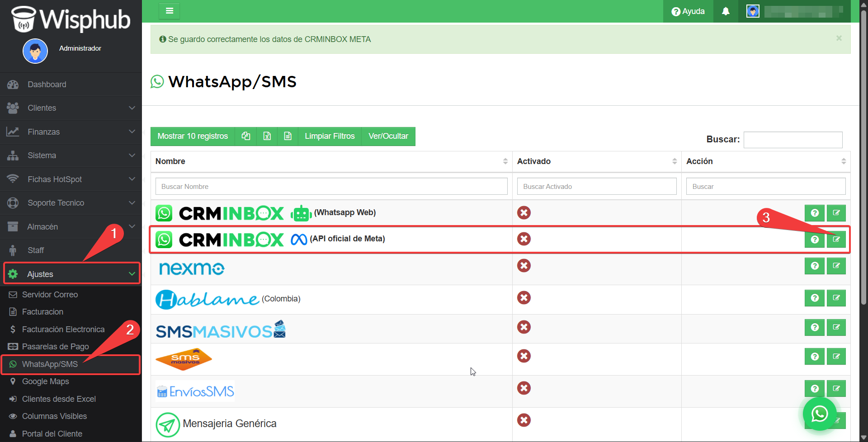Click the Buscar Activado filter field
This screenshot has width=868, height=442.
click(597, 186)
